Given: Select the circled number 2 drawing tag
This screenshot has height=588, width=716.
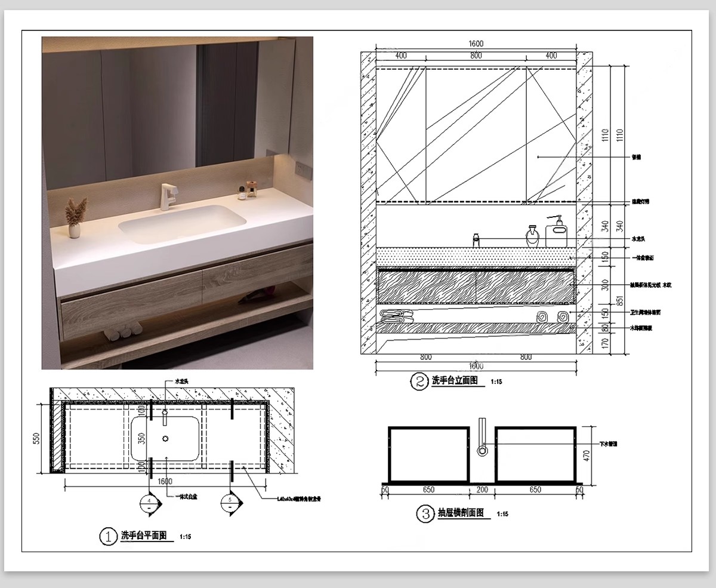Looking at the screenshot, I should tap(419, 381).
